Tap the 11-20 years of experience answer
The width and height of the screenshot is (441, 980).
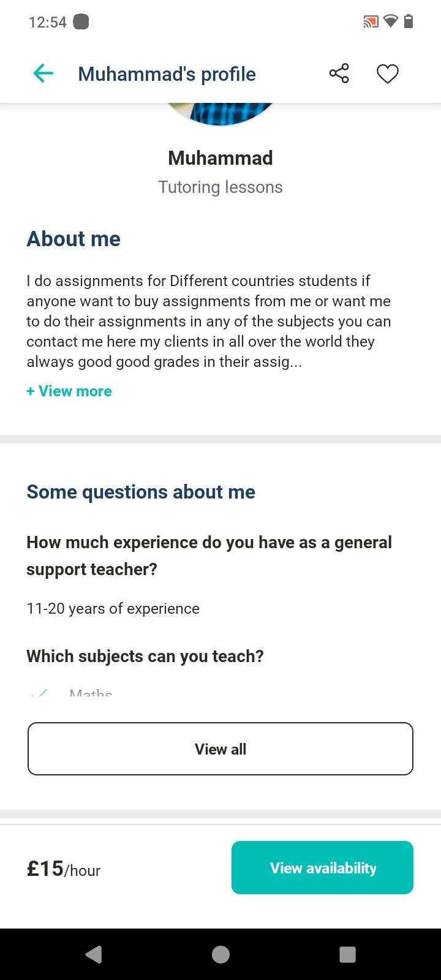[113, 609]
